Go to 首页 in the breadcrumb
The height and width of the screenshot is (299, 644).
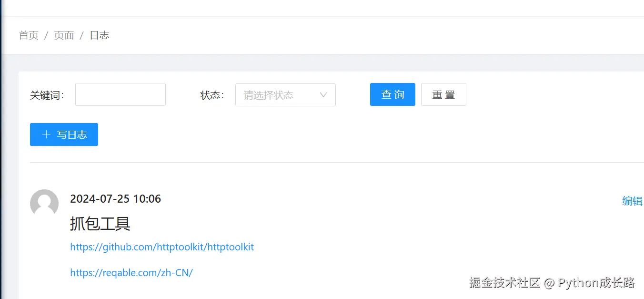pyautogui.click(x=29, y=35)
